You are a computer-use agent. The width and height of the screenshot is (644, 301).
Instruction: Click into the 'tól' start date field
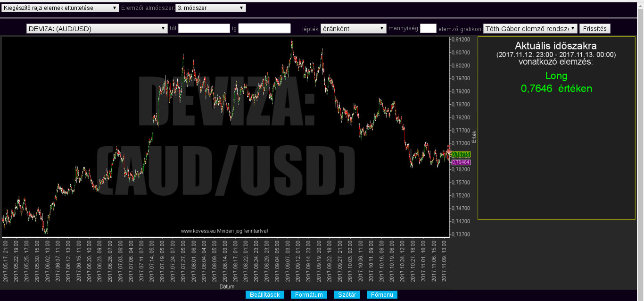(x=204, y=29)
